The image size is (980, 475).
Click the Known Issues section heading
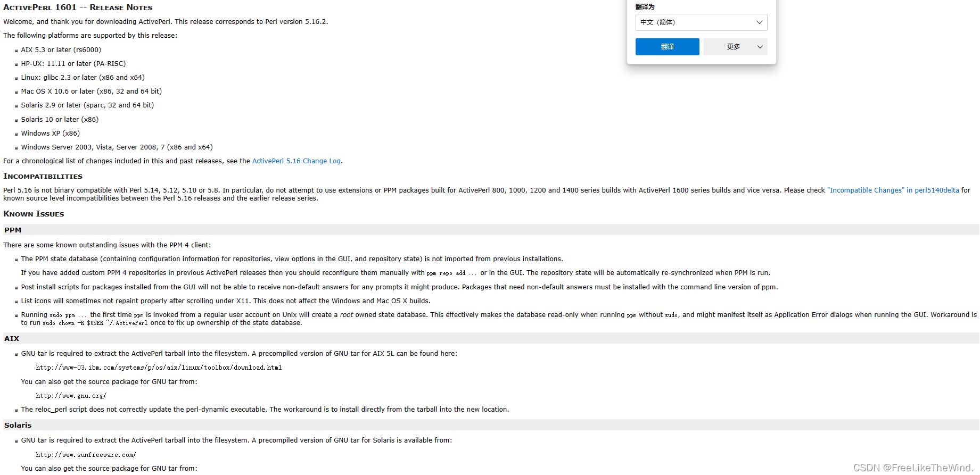click(x=34, y=214)
